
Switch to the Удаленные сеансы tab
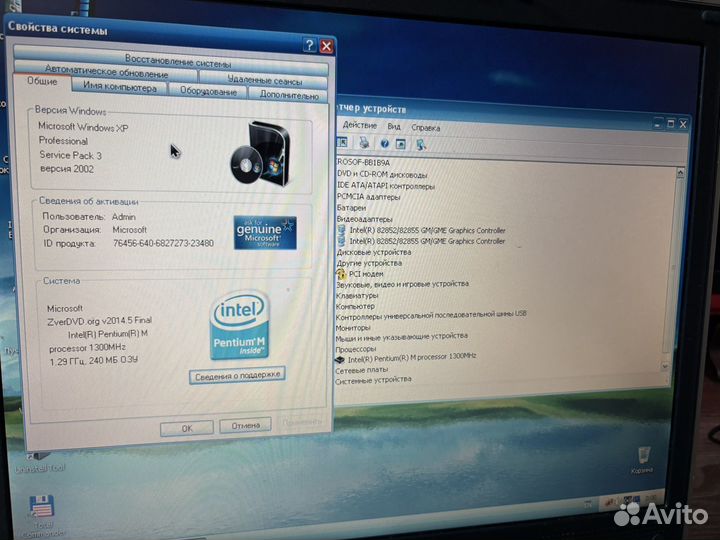click(264, 80)
